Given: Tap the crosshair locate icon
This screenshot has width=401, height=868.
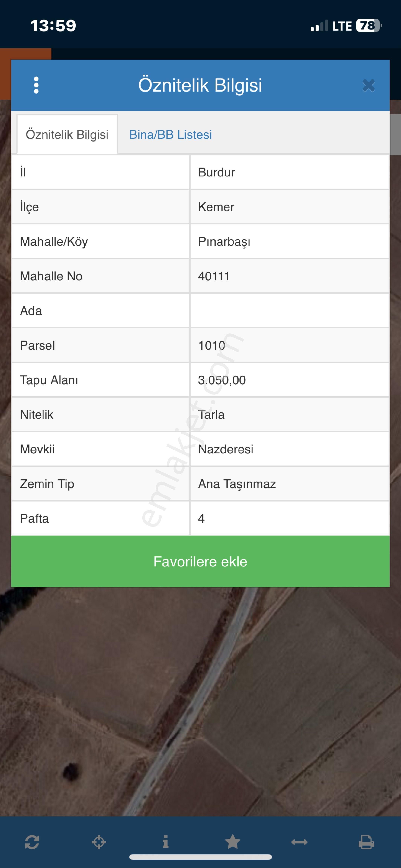Looking at the screenshot, I should [99, 842].
